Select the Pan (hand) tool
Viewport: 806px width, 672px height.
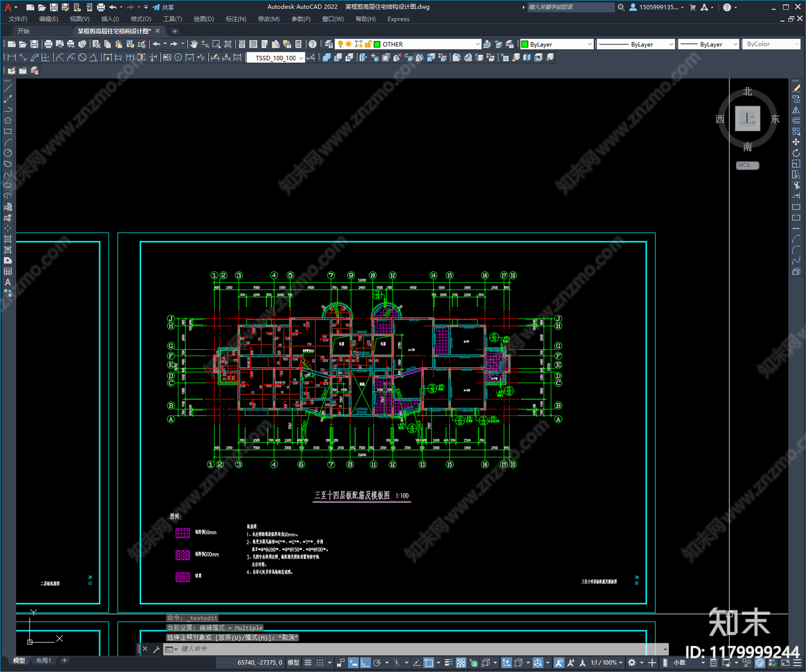tap(194, 44)
